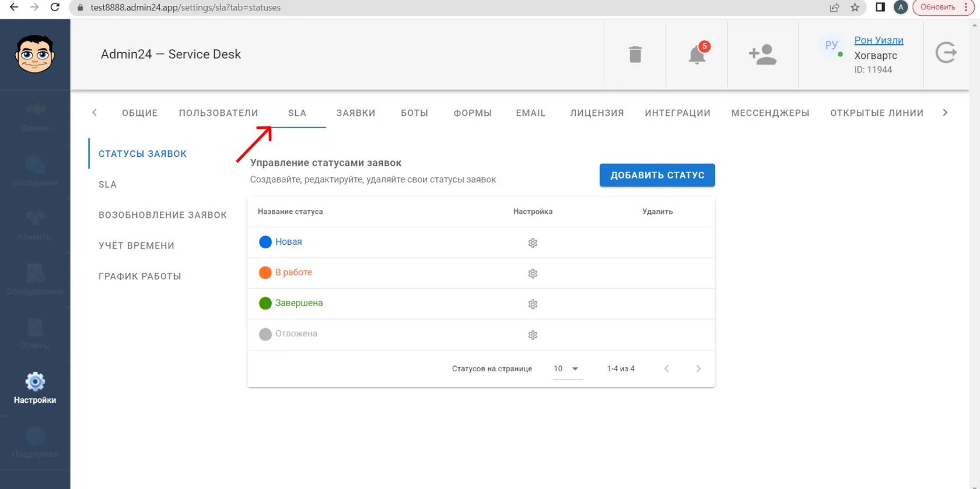980x489 pixels.
Task: Open settings gear for the Отложена status
Action: point(533,335)
